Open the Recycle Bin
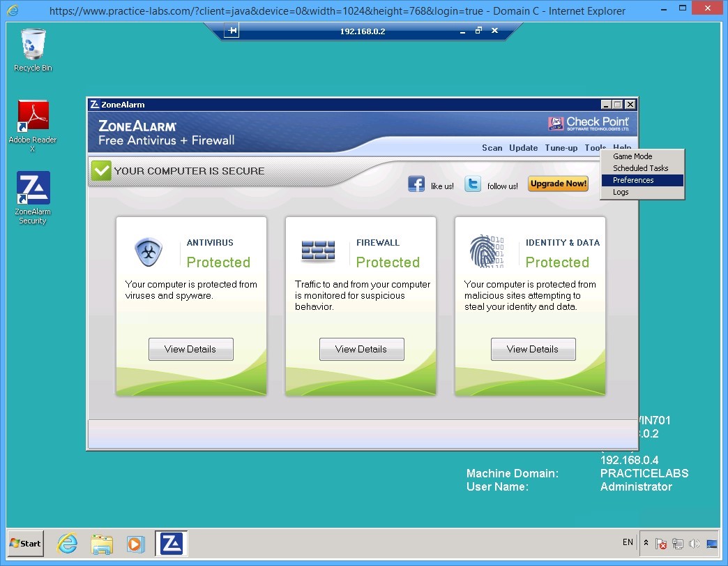 pos(32,43)
